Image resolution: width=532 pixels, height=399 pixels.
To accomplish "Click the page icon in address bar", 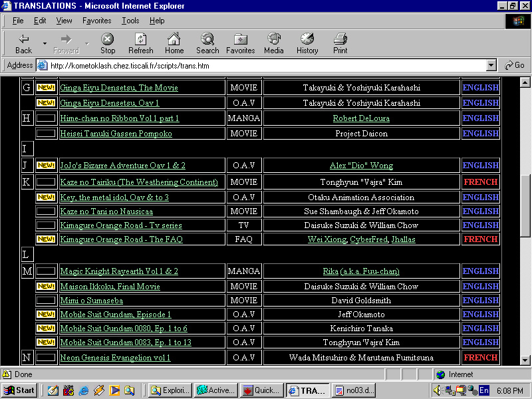I will click(42, 65).
